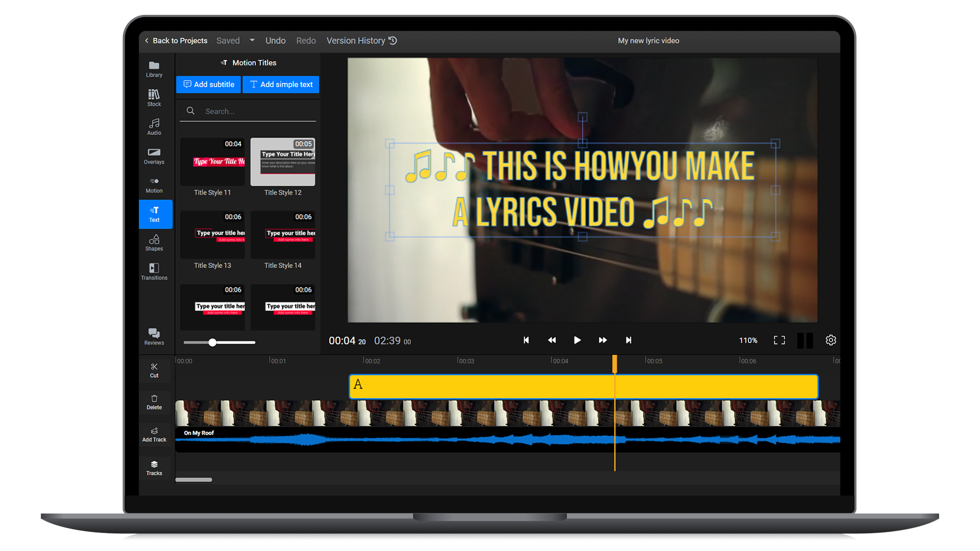Click Redo
The width and height of the screenshot is (980, 551).
[x=306, y=40]
